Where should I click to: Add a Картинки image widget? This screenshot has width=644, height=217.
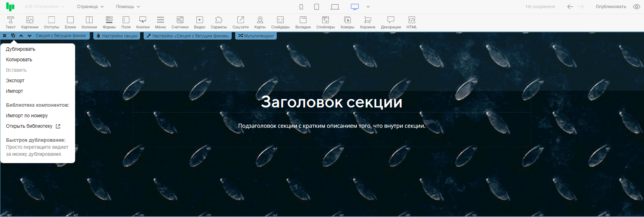[30, 22]
